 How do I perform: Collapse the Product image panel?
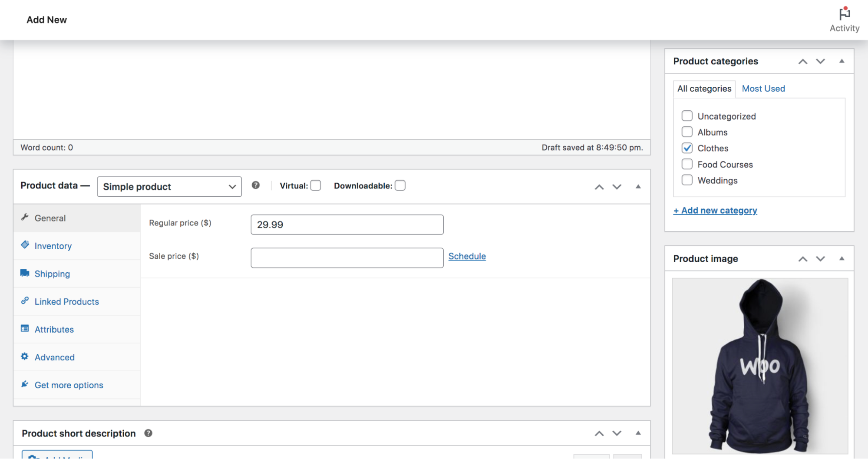[842, 258]
